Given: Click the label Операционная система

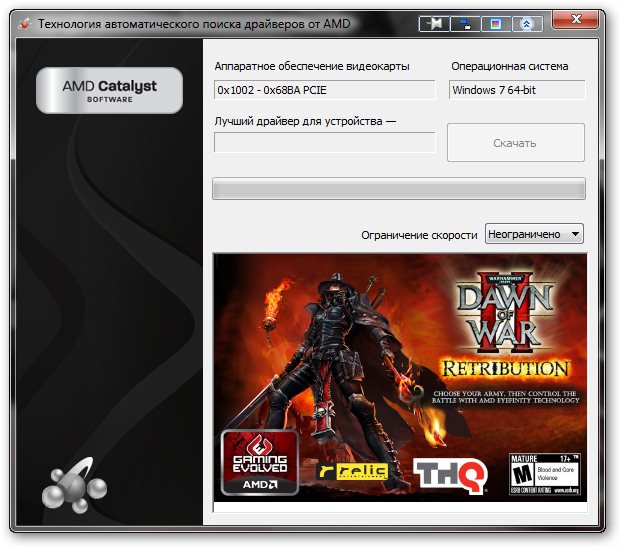Looking at the screenshot, I should [510, 66].
